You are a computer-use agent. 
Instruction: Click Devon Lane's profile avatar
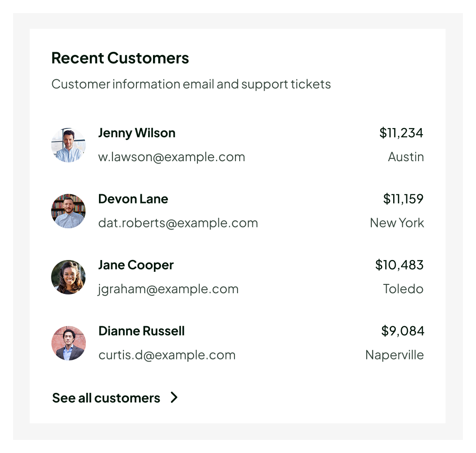point(68,211)
